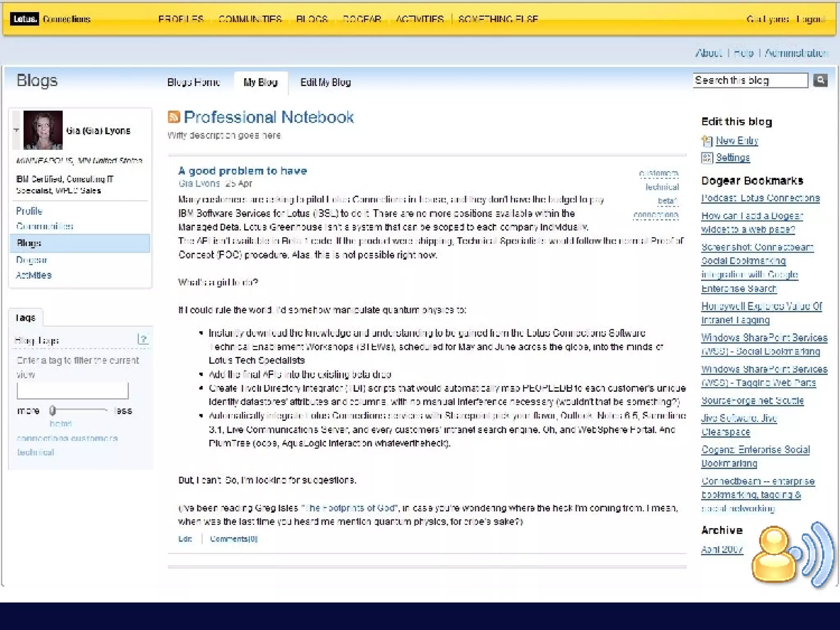The image size is (840, 630).
Task: Click the tag cloud more/less slider handle
Action: click(x=52, y=410)
